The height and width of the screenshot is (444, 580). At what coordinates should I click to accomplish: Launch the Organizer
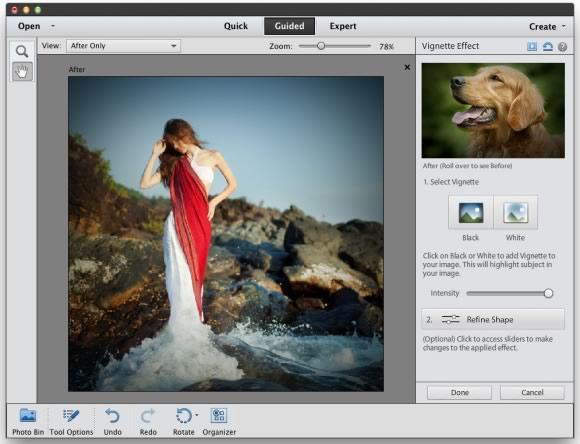tap(219, 415)
